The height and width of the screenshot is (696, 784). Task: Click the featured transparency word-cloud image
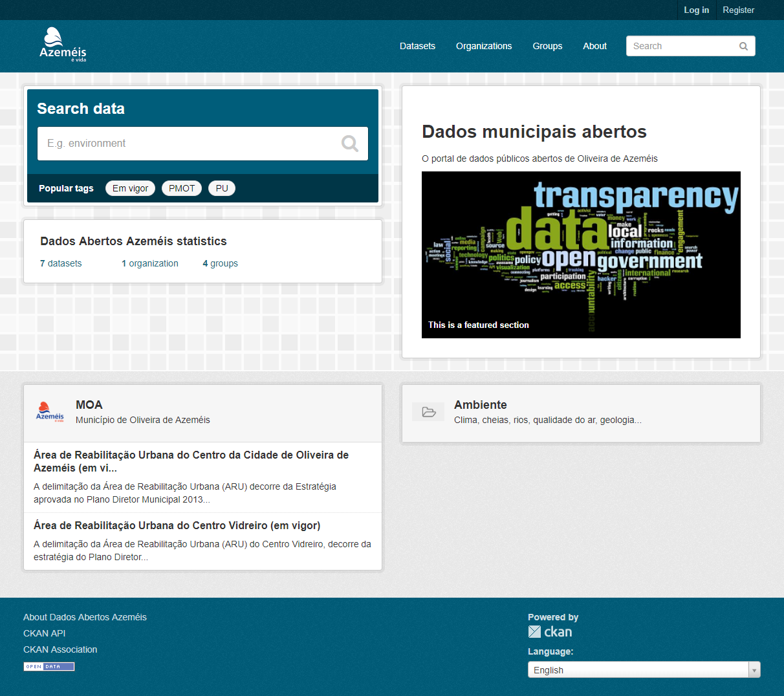(x=581, y=254)
